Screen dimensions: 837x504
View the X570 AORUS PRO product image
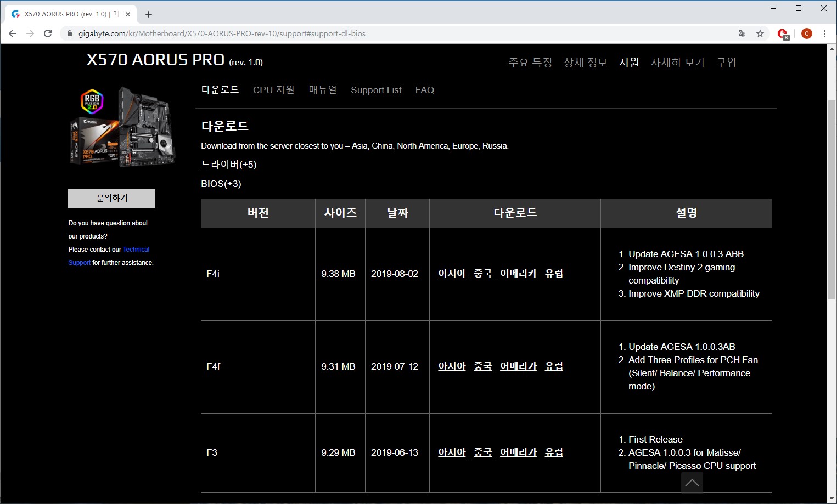122,127
